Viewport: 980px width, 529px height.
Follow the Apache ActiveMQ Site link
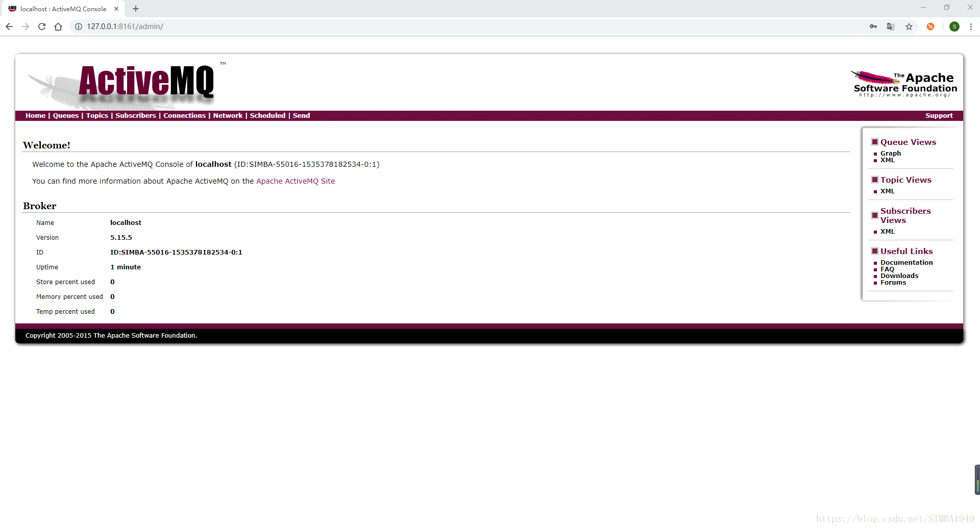tap(296, 181)
